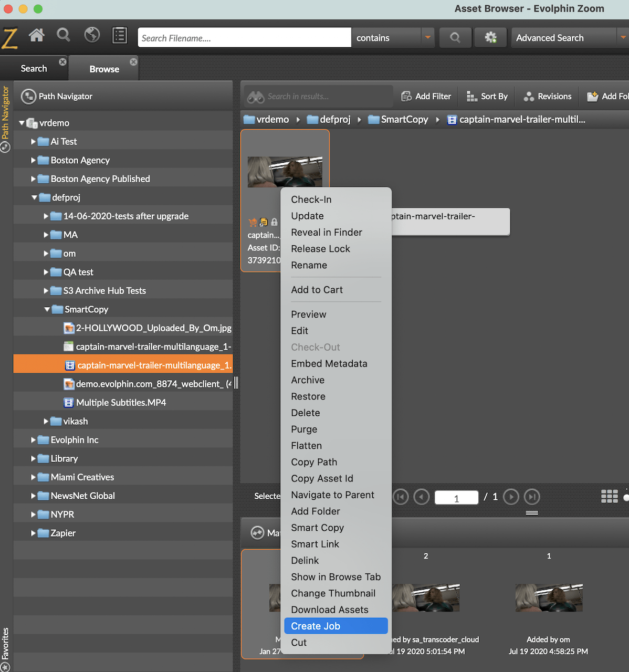This screenshot has width=629, height=672.
Task: Click the Revisions icon
Action: 529,97
